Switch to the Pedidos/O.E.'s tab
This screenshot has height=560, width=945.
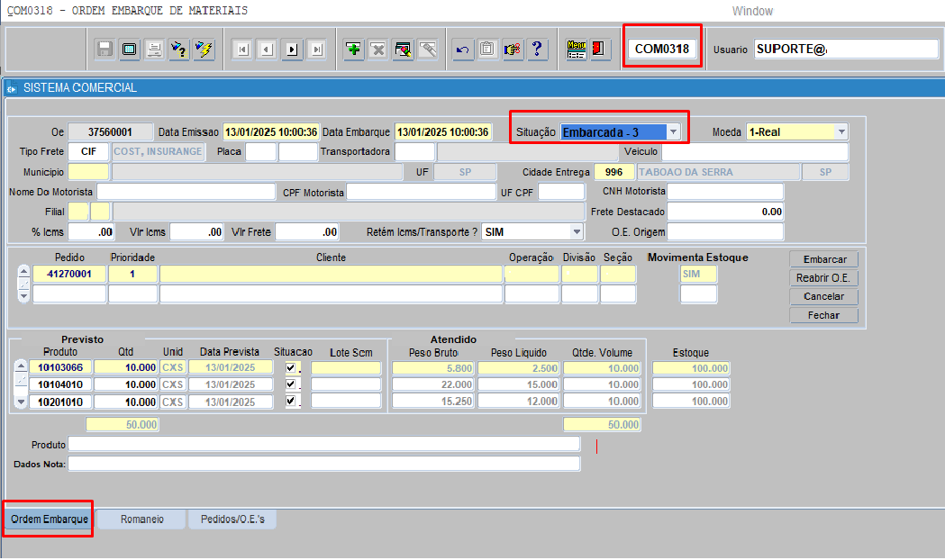[x=232, y=519]
